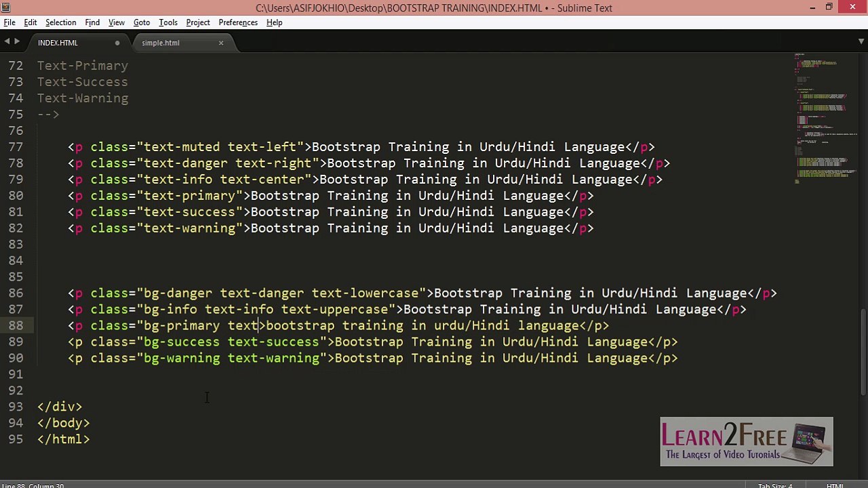Viewport: 868px width, 488px height.
Task: Minimize the Sublime Text window
Action: (812, 7)
